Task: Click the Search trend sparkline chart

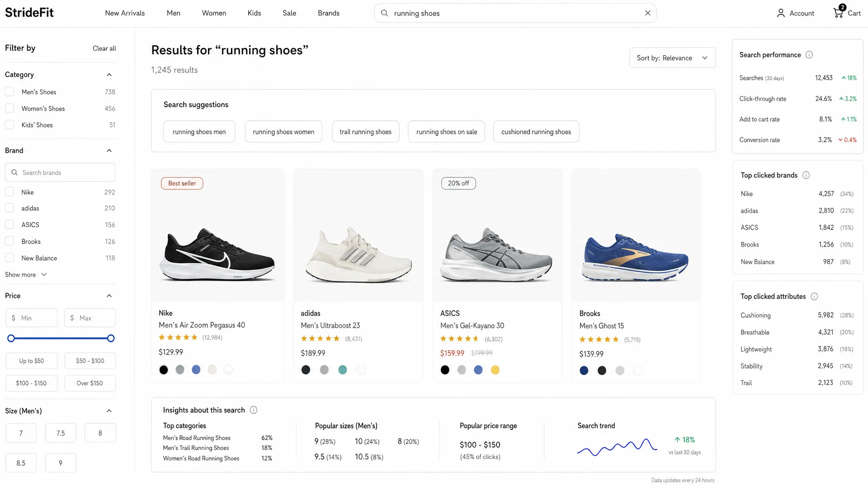Action: [617, 447]
